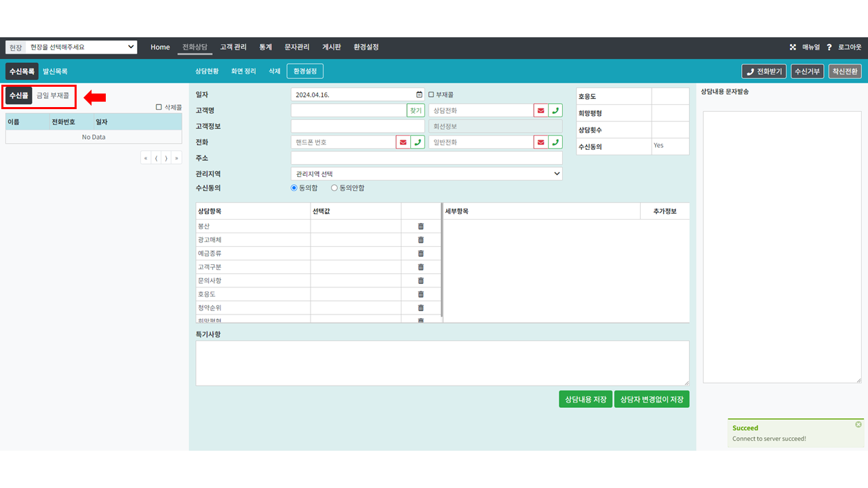This screenshot has width=868, height=488.
Task: Open the 고객 관리 menu
Action: [x=233, y=47]
